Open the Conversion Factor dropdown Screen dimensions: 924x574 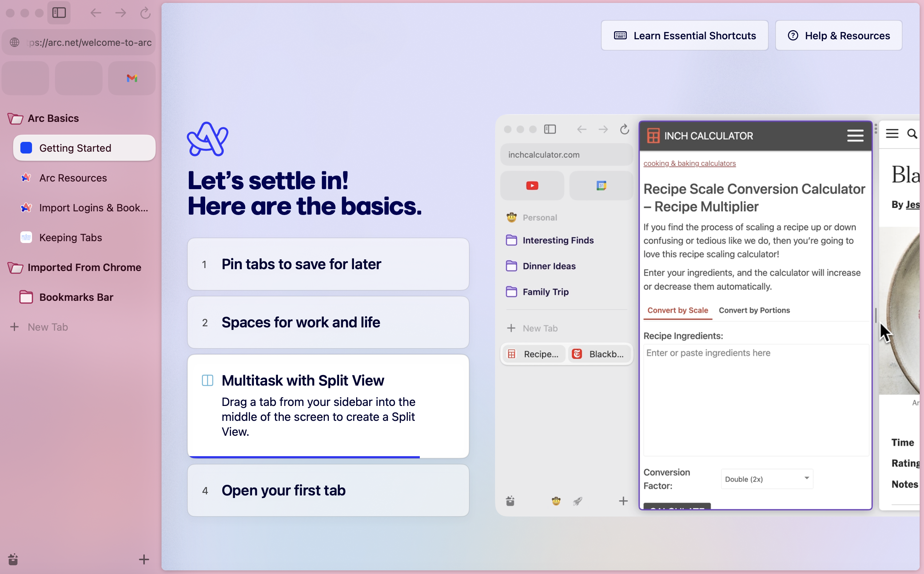pos(767,479)
